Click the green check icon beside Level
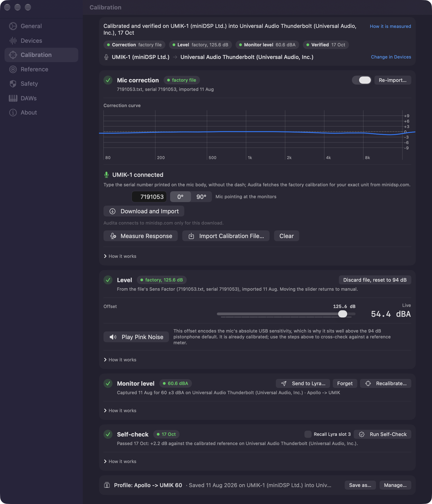Screen dimensions: 432x504 [108, 280]
